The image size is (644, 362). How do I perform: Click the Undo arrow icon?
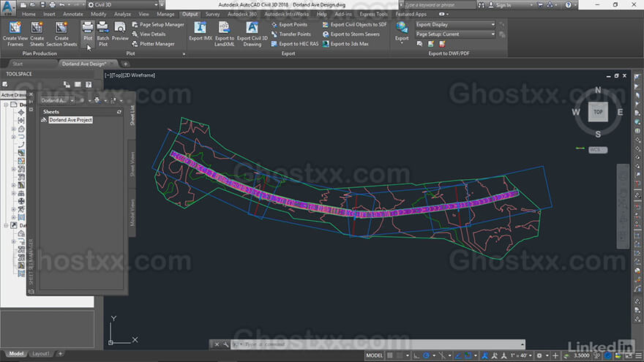[x=62, y=5]
